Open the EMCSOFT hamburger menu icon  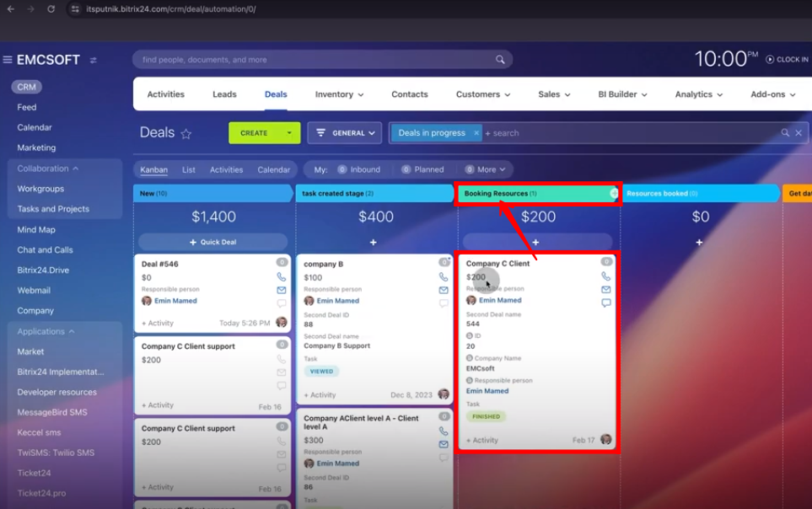click(x=8, y=60)
